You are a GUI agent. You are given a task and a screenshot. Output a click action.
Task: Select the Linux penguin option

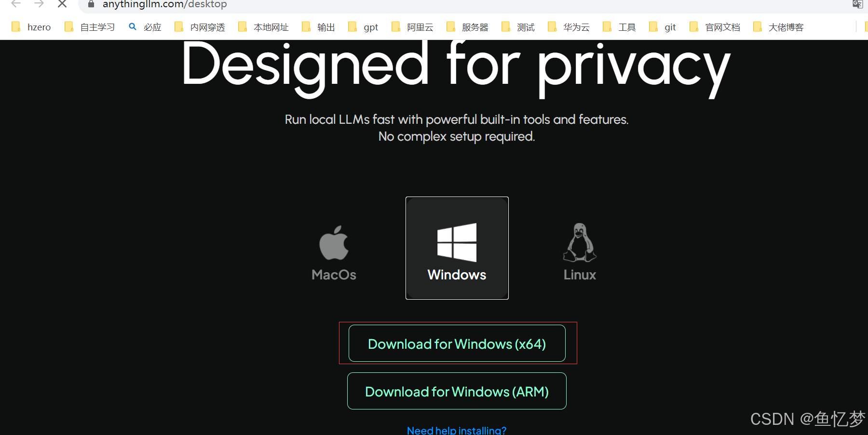pos(580,252)
